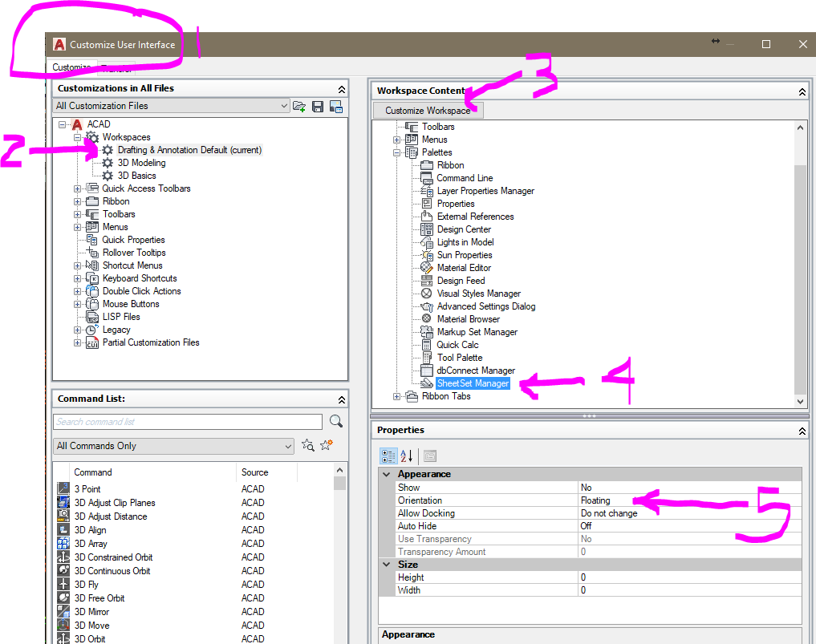The image size is (816, 644).
Task: Click the 3 Point command icon
Action: point(63,488)
